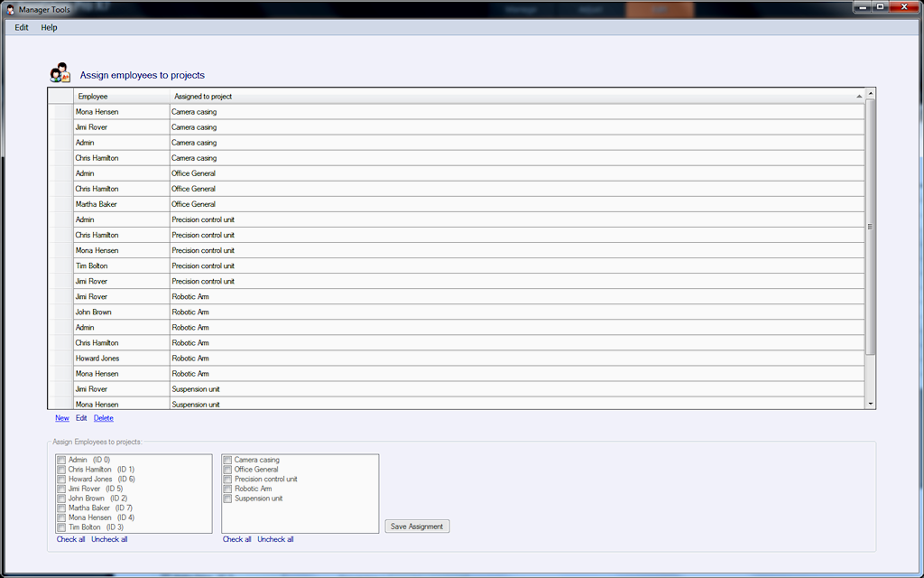Screen dimensions: 924x578
Task: Click the table scrollbar up arrow
Action: click(x=870, y=93)
